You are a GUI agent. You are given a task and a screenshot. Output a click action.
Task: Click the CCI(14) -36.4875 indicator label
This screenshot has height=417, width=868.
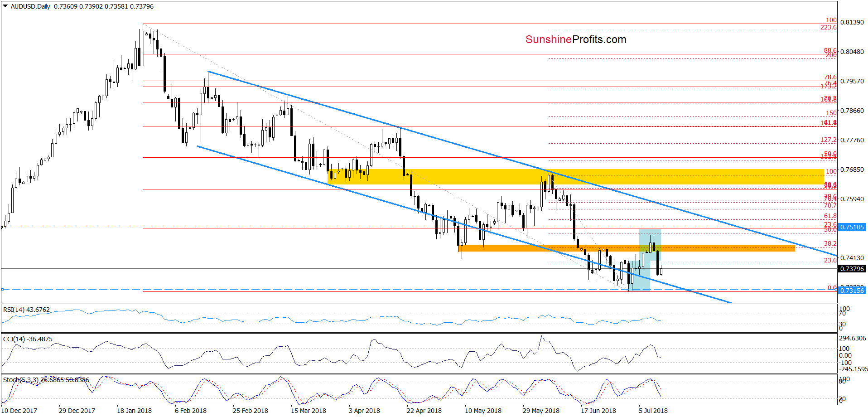[28, 339]
